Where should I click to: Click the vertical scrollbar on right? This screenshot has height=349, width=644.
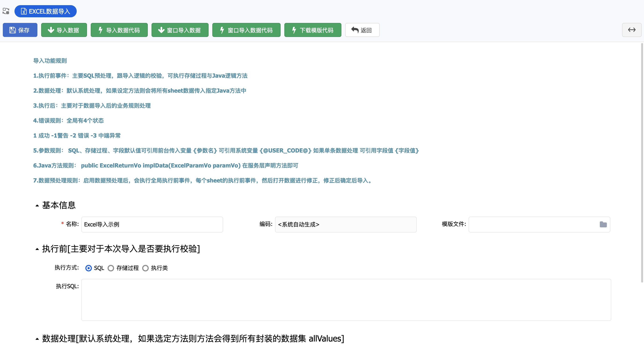[642, 163]
